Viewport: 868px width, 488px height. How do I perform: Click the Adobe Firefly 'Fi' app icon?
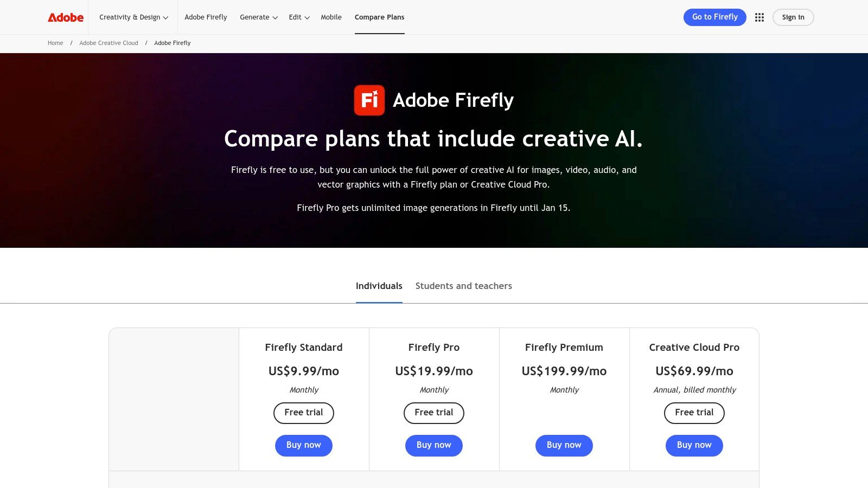(369, 100)
